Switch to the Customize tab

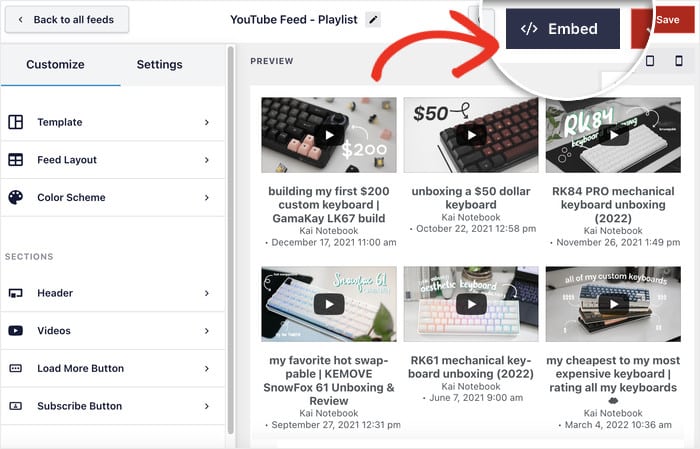55,64
